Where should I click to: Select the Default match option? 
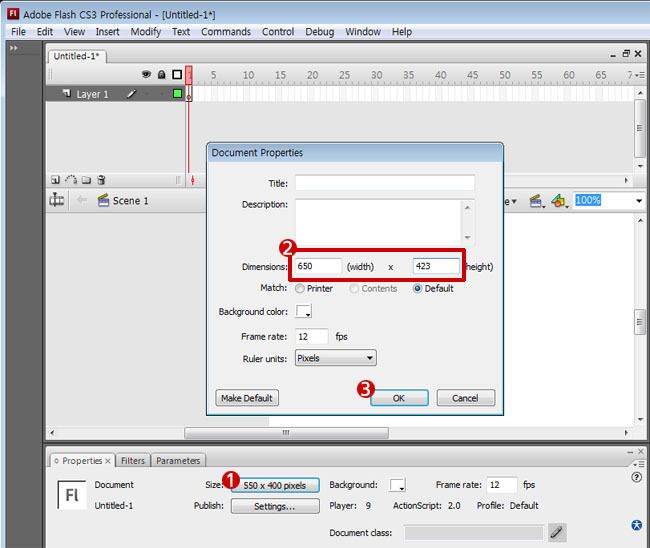coord(417,289)
